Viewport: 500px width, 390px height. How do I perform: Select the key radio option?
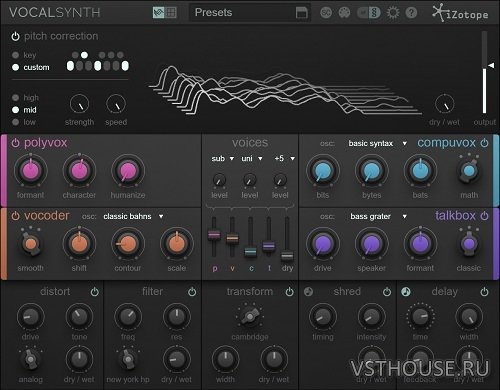15,55
